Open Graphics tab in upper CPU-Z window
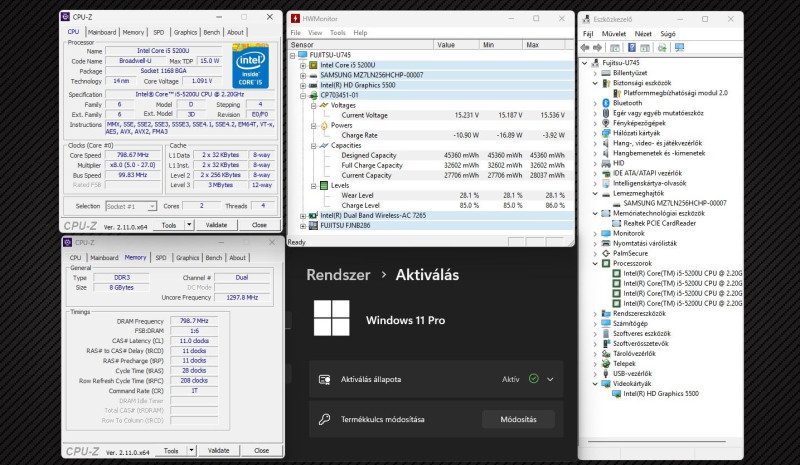The image size is (800, 465). [x=185, y=32]
